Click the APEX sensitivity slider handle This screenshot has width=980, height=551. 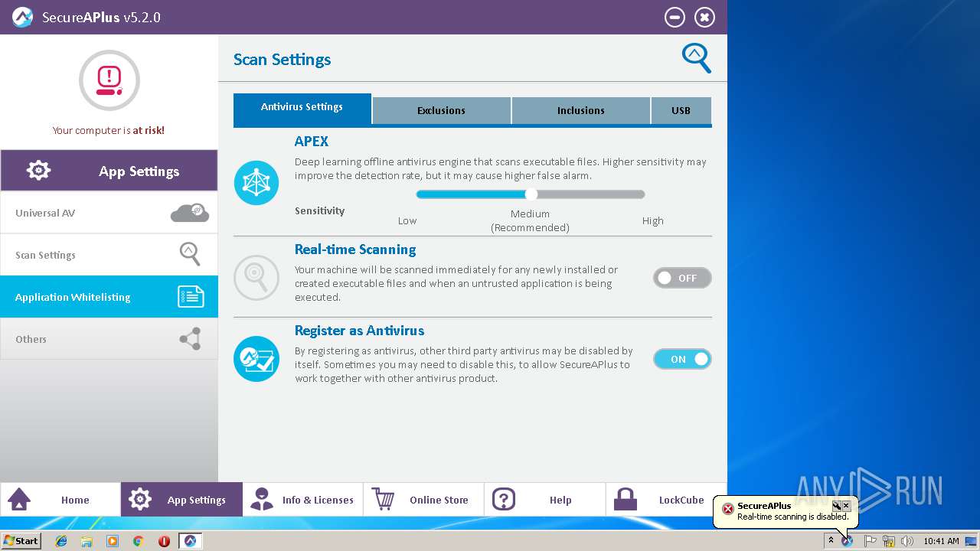point(531,194)
